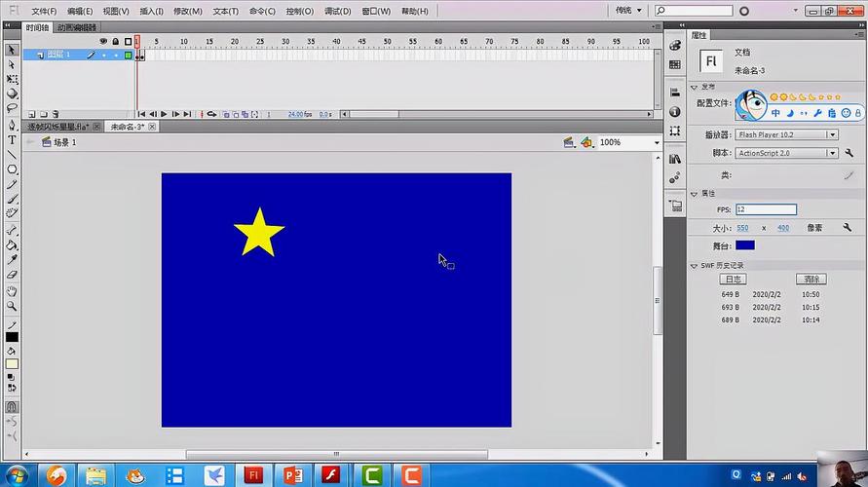
Task: Click the New Layer icon
Action: point(31,114)
